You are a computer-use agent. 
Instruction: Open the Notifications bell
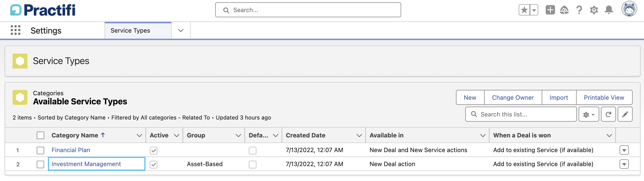pyautogui.click(x=609, y=10)
